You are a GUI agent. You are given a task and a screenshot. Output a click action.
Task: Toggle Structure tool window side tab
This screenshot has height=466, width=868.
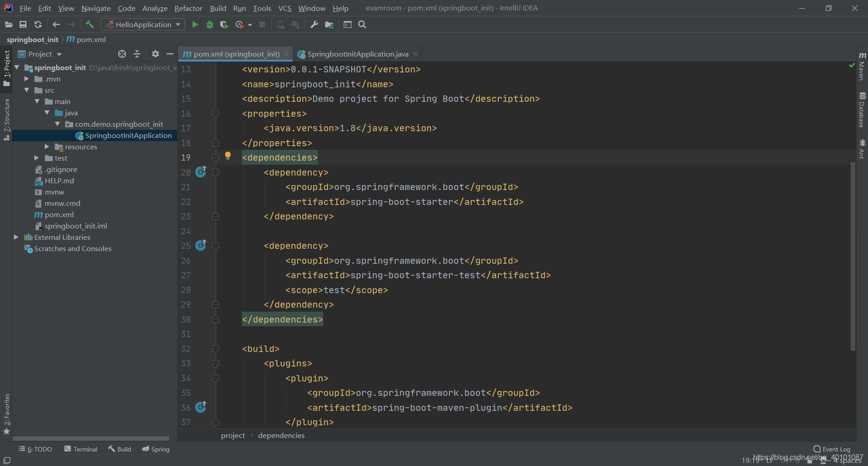[x=6, y=119]
